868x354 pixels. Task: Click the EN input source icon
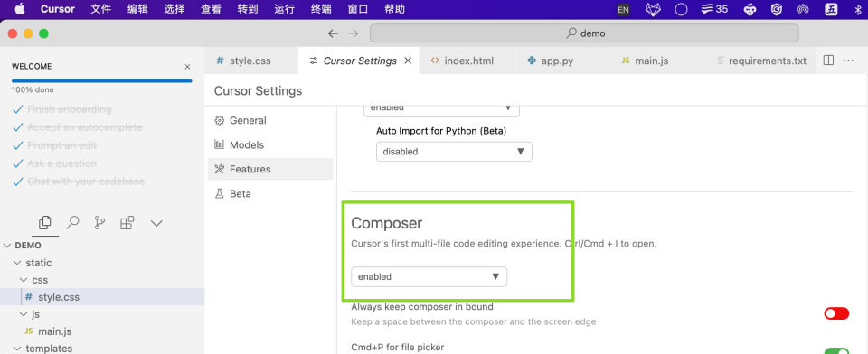pos(623,9)
